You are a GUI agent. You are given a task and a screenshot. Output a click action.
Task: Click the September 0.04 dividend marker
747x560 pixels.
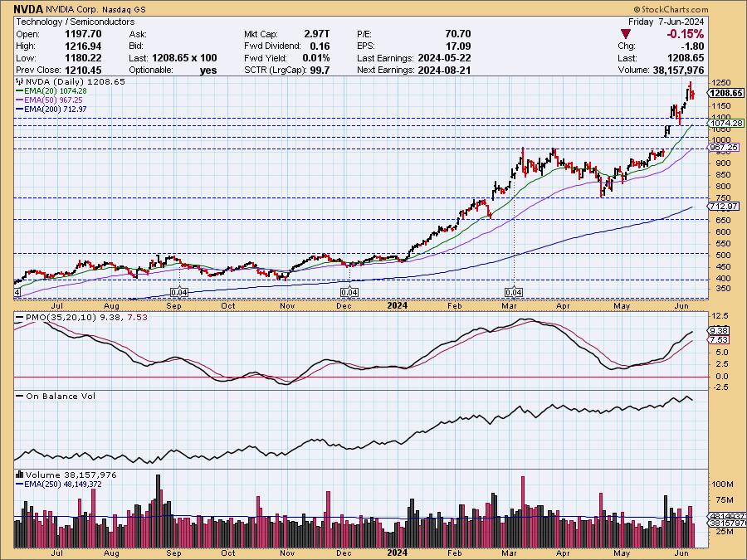point(179,293)
